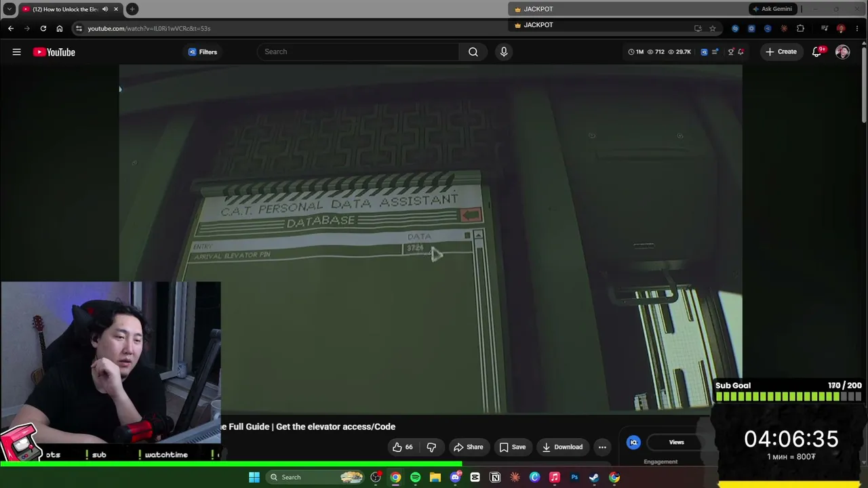Viewport: 868px width, 488px height.
Task: Submit search with the magnifying glass icon
Action: (473, 52)
